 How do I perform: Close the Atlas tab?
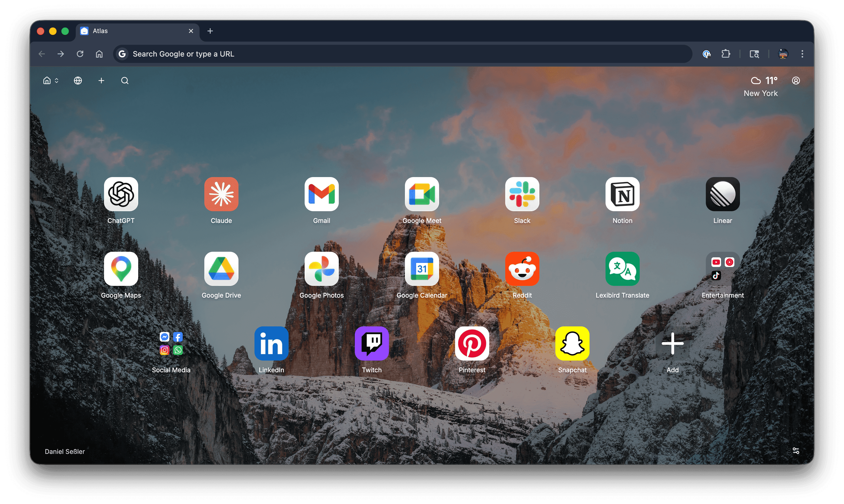click(191, 31)
